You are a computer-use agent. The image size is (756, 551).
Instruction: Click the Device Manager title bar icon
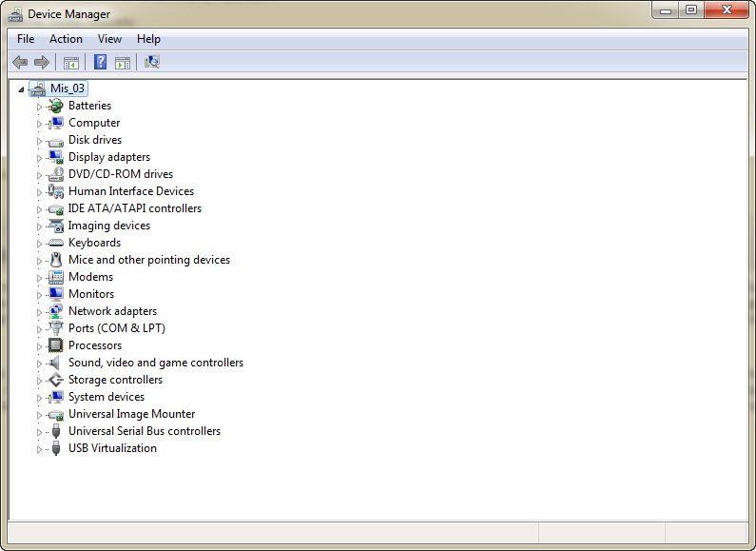point(15,14)
